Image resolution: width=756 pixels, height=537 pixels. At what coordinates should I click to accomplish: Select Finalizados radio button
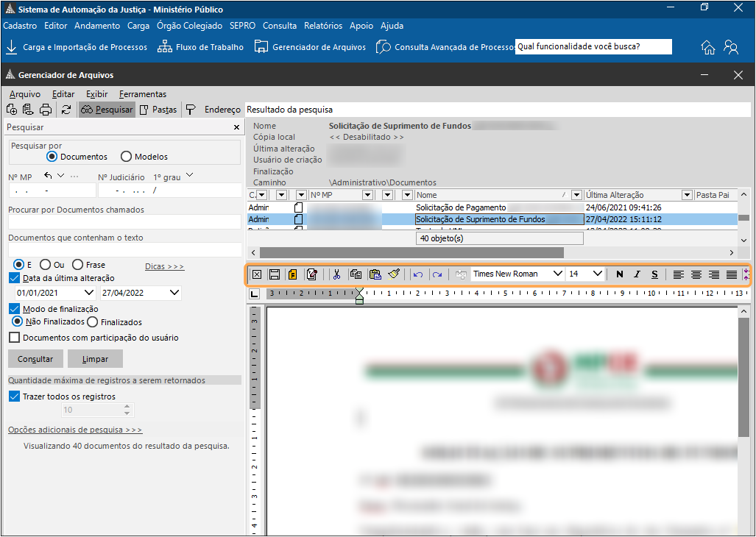click(93, 321)
